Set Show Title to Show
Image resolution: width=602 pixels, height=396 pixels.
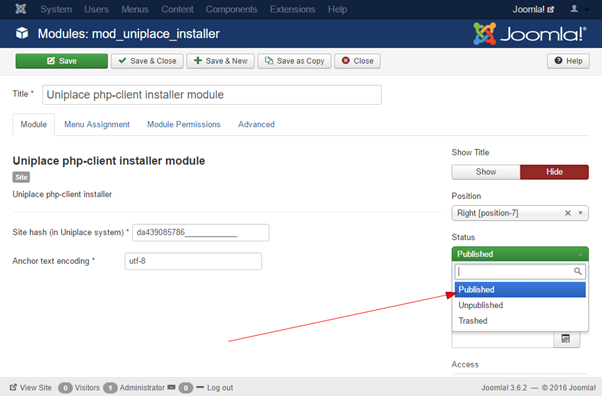tap(486, 172)
